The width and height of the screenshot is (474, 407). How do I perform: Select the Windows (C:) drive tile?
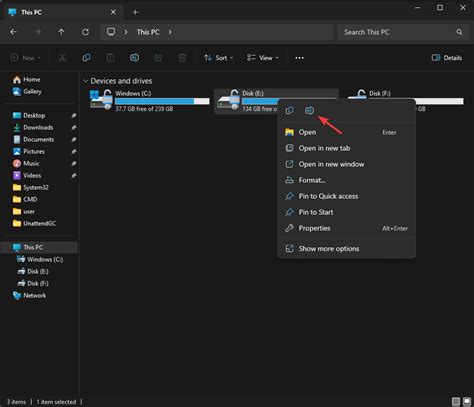point(150,101)
